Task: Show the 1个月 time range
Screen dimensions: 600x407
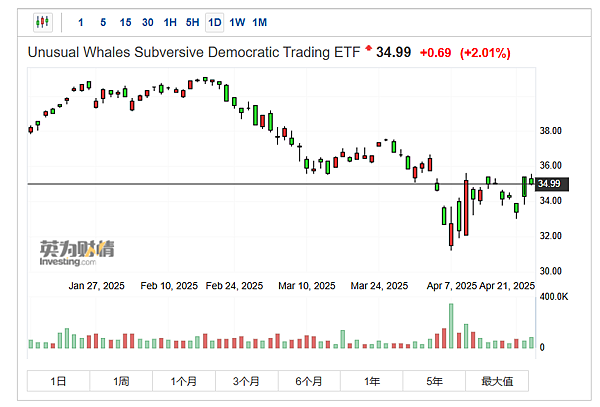Action: click(x=184, y=381)
